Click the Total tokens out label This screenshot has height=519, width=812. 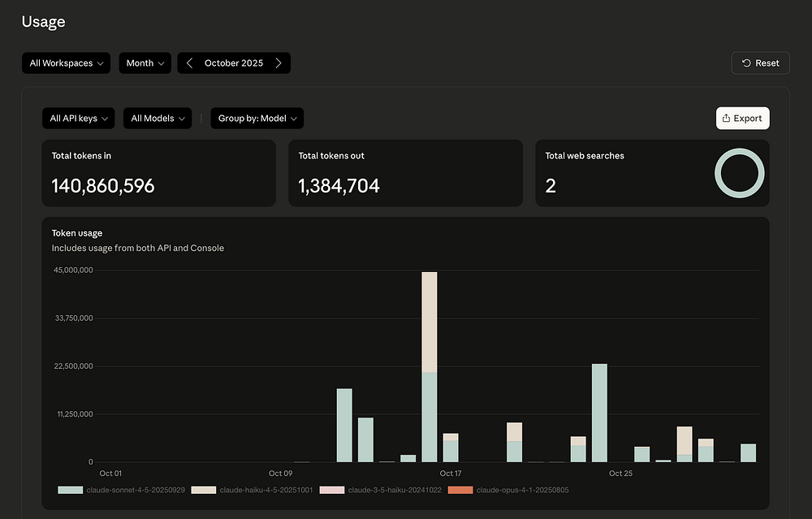(331, 156)
